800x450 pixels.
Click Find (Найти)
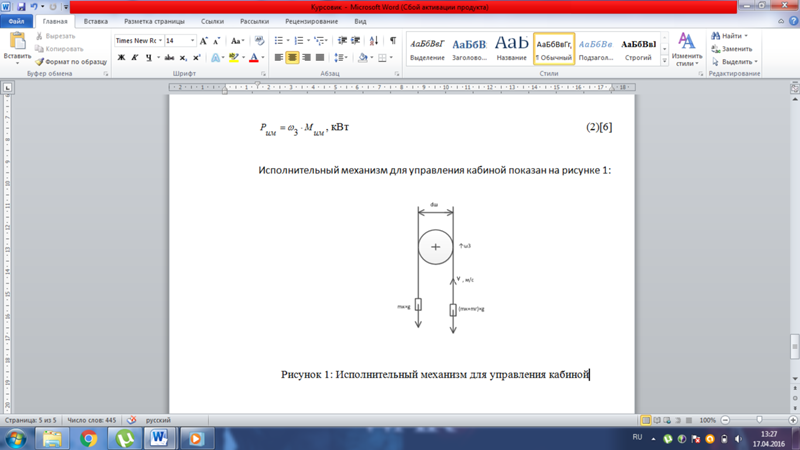tap(728, 36)
